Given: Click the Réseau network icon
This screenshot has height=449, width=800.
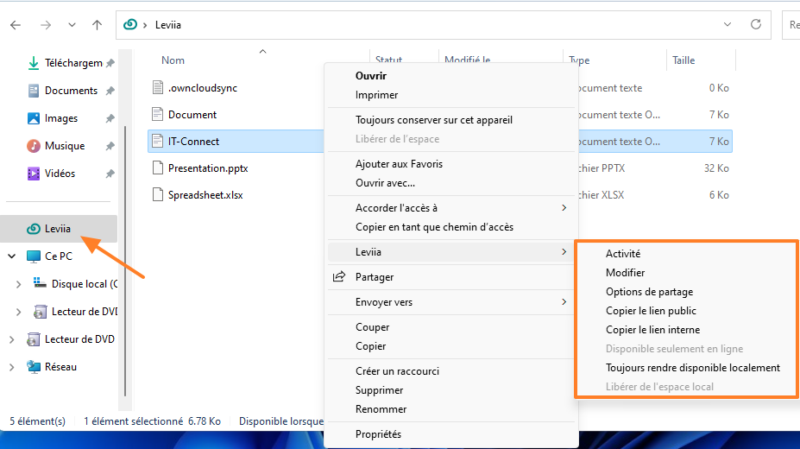Looking at the screenshot, I should [x=33, y=367].
